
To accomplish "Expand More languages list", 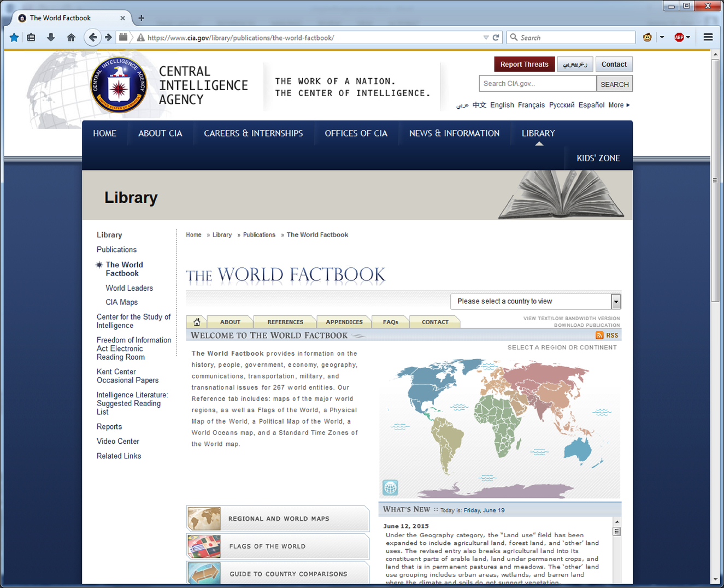I will [619, 105].
